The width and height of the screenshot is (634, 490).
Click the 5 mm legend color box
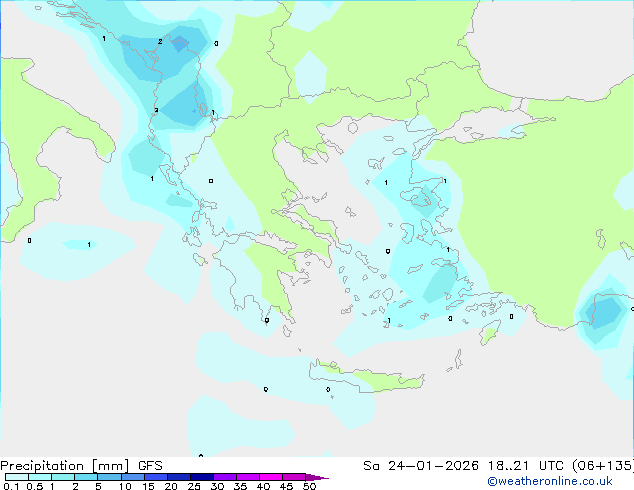click(109, 477)
